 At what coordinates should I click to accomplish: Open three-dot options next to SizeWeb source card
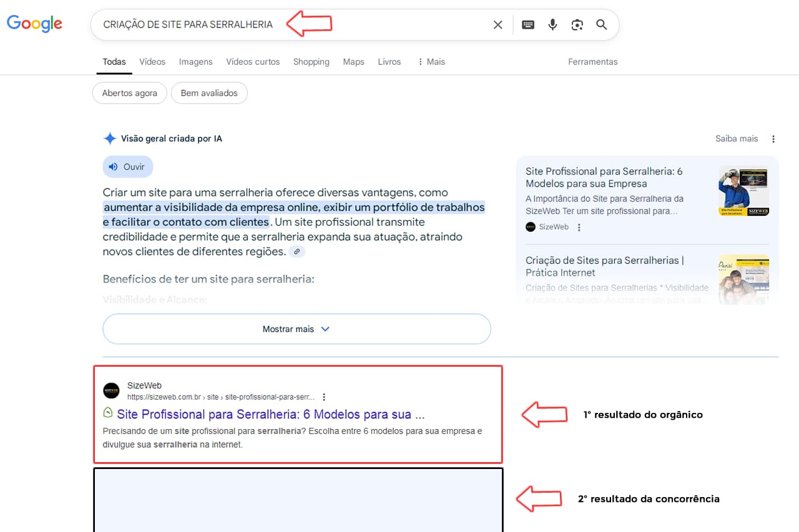pos(579,228)
